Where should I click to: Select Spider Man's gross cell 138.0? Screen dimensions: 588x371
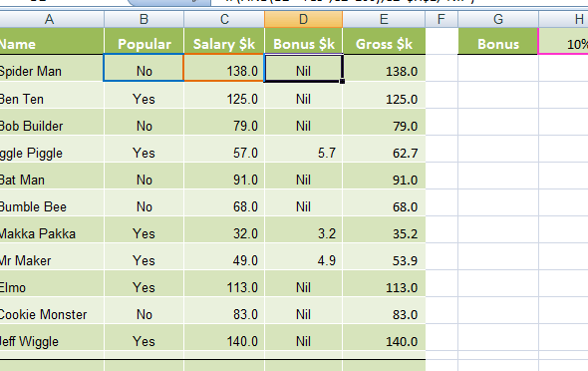point(384,68)
